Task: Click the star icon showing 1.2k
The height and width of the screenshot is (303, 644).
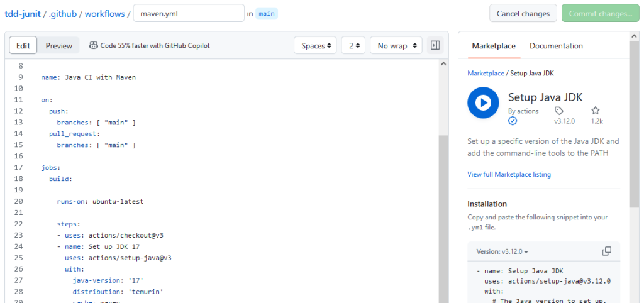Action: (x=596, y=111)
